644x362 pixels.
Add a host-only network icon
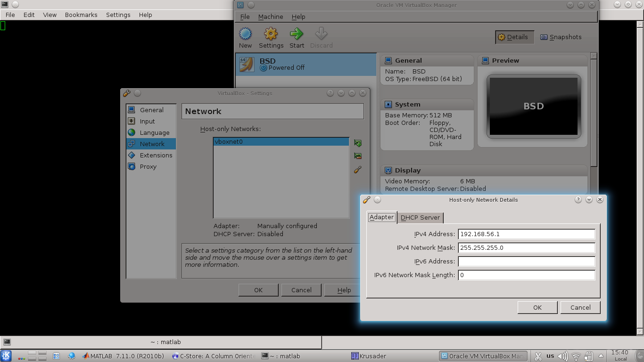point(358,143)
